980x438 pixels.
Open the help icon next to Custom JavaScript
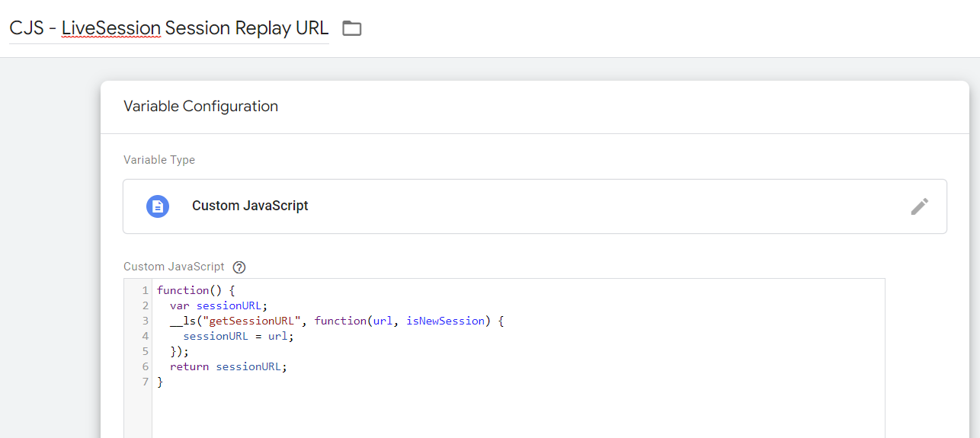(239, 267)
